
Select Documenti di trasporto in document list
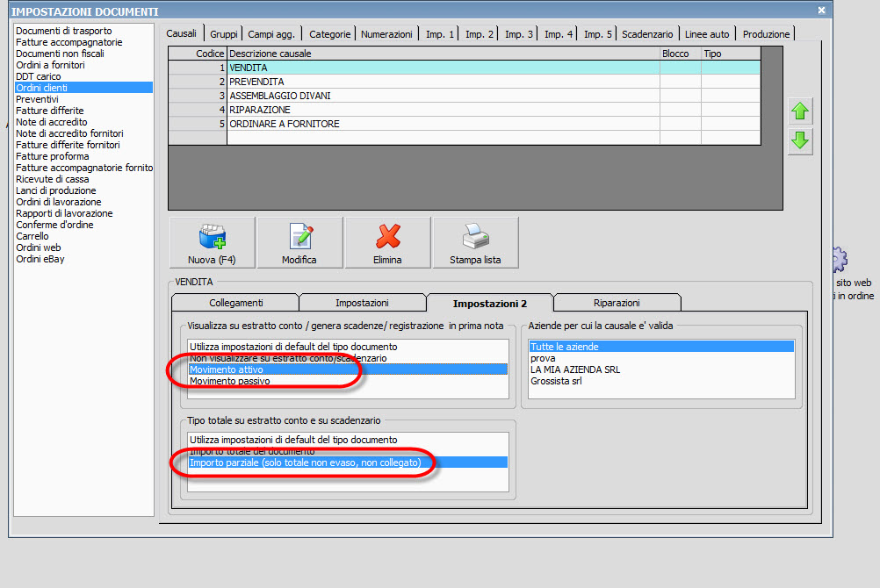click(83, 31)
